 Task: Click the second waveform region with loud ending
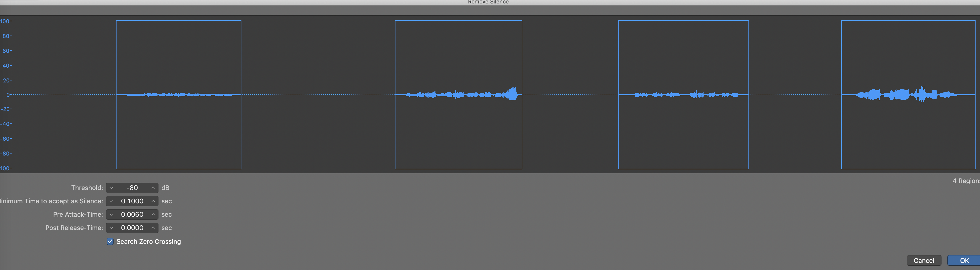458,95
